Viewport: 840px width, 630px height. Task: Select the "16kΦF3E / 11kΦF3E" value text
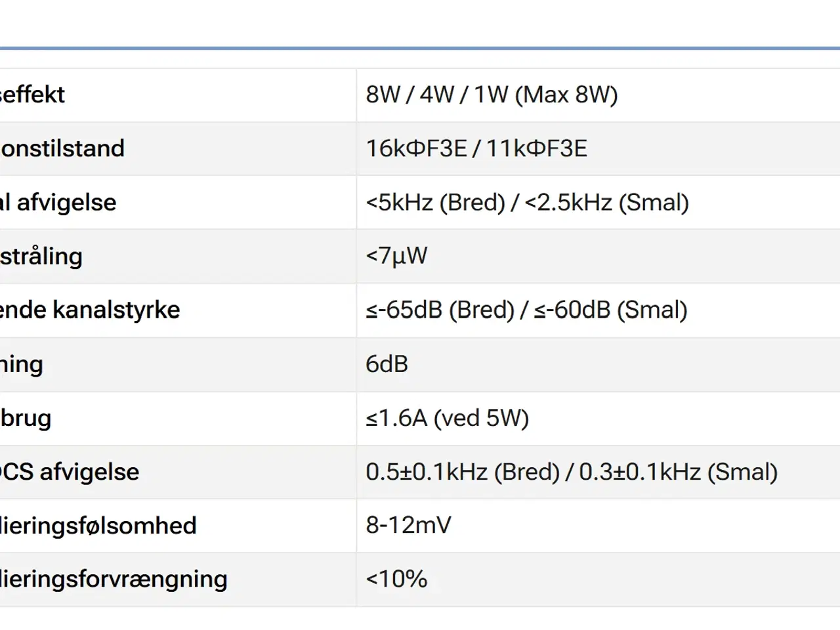[476, 149]
